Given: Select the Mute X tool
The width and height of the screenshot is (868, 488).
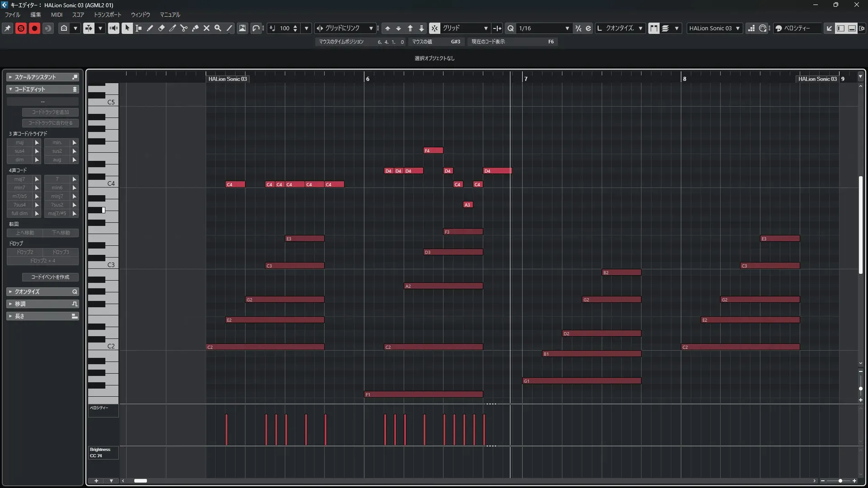Looking at the screenshot, I should [207, 28].
